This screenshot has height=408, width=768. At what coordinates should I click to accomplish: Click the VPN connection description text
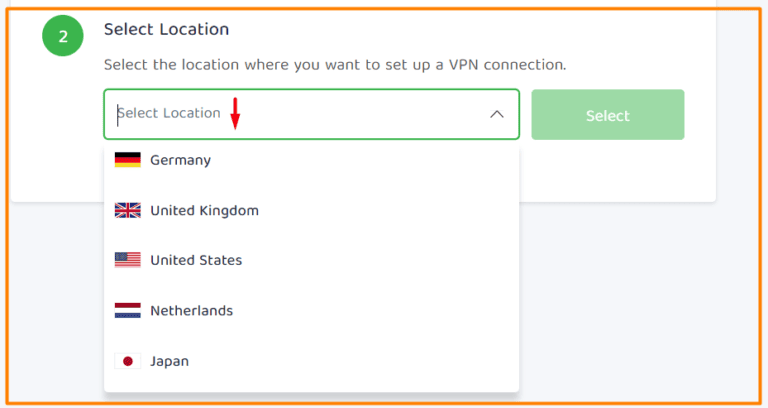tap(335, 65)
